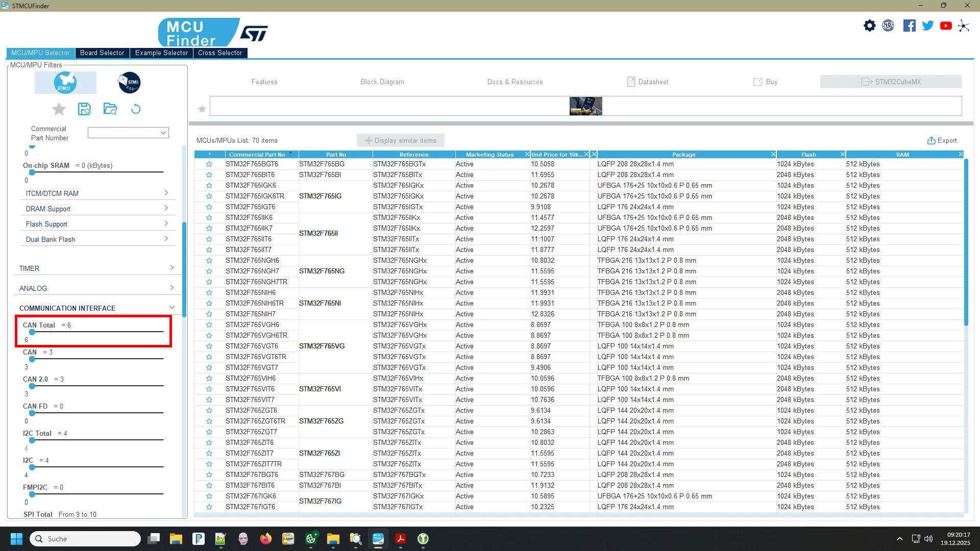Open the ST Twitter page

[x=927, y=26]
